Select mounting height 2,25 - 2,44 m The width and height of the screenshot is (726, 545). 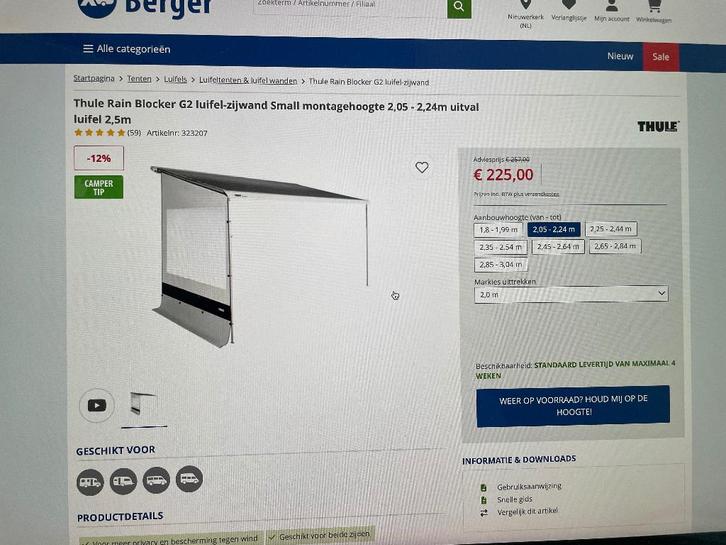(611, 229)
